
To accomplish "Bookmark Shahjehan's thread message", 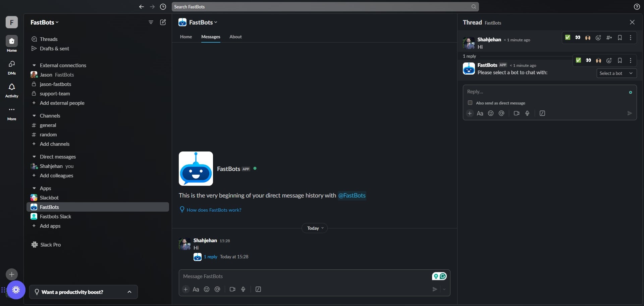I will [620, 38].
